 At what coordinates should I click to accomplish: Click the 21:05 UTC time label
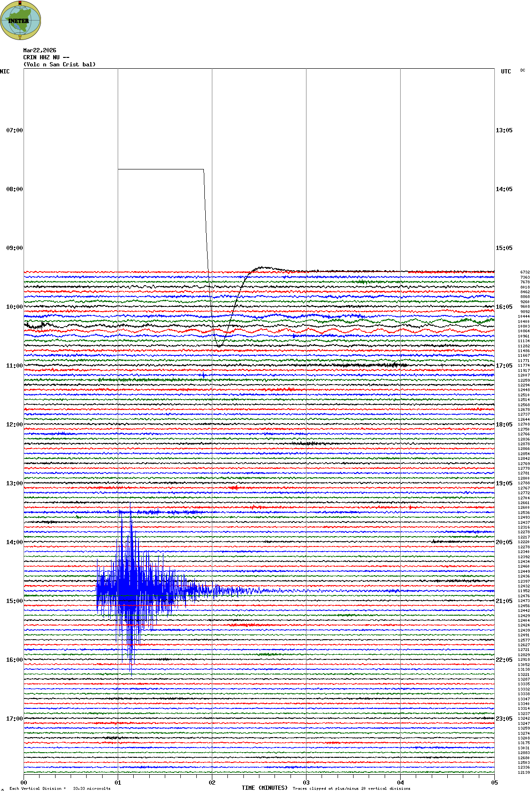504,601
